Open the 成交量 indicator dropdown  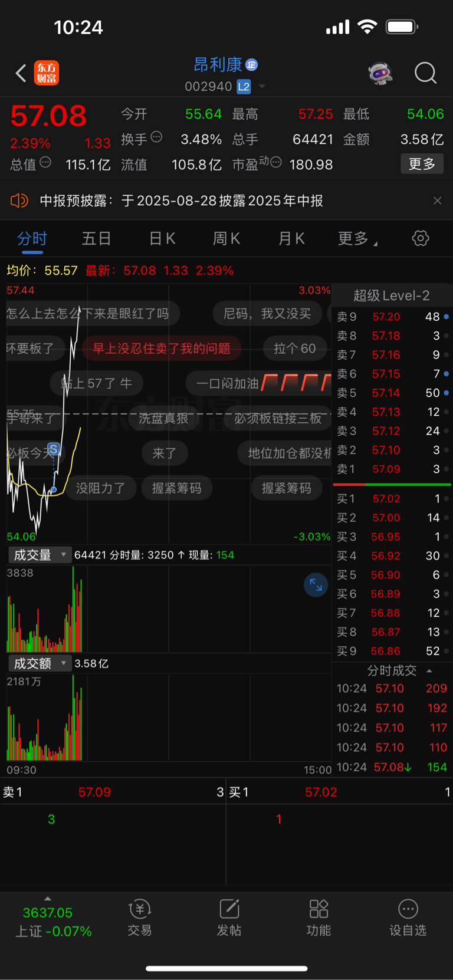click(40, 555)
